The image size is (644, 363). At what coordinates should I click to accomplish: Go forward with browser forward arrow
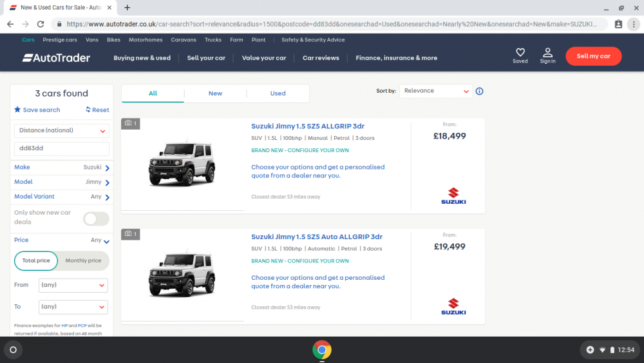coord(26,25)
